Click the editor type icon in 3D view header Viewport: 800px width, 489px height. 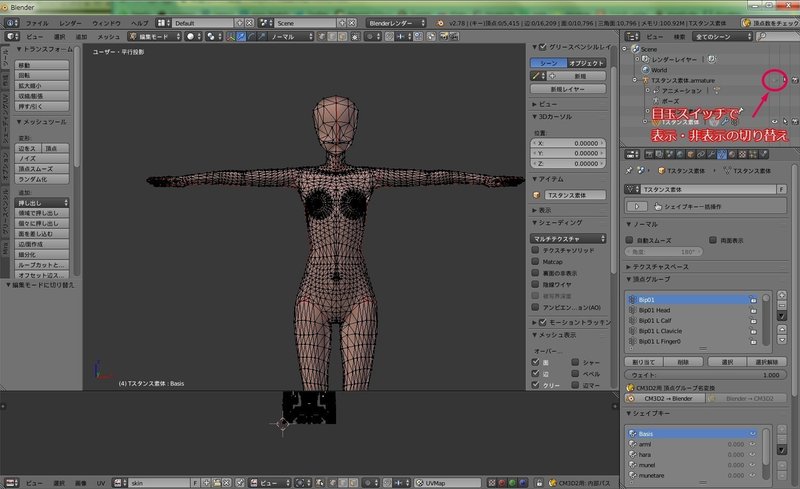click(12, 36)
